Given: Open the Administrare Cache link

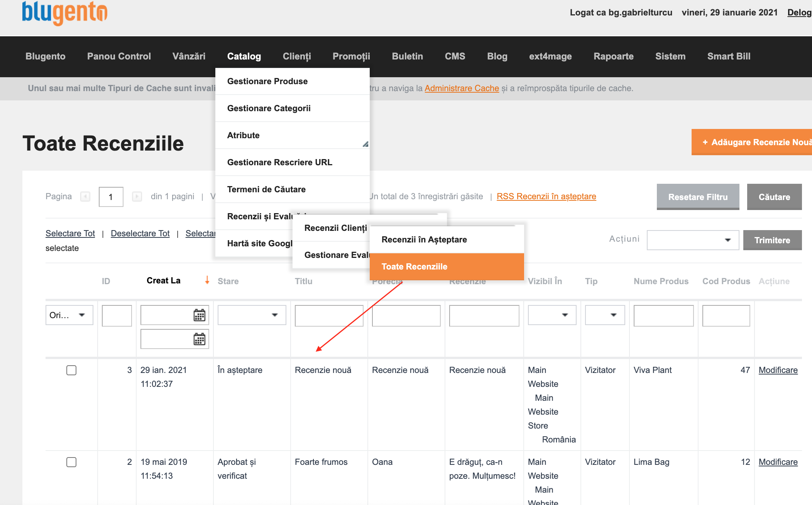Looking at the screenshot, I should 462,88.
